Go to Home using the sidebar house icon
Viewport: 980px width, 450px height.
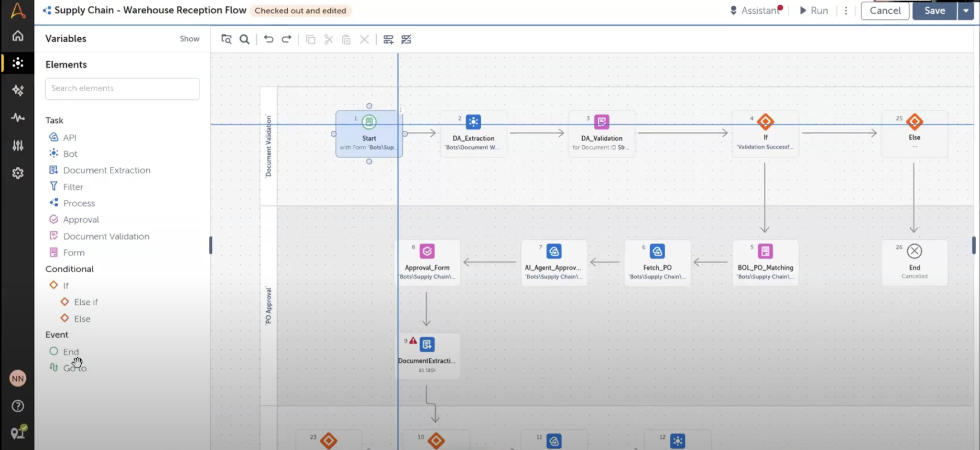point(18,35)
